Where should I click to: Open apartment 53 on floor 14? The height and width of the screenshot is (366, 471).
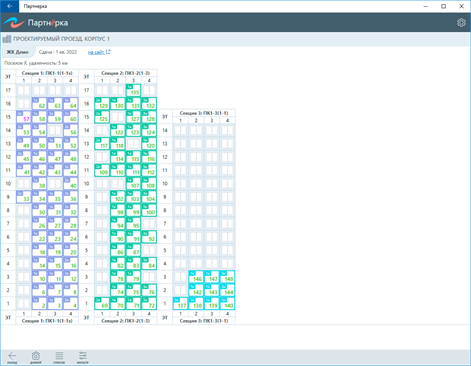pos(24,130)
